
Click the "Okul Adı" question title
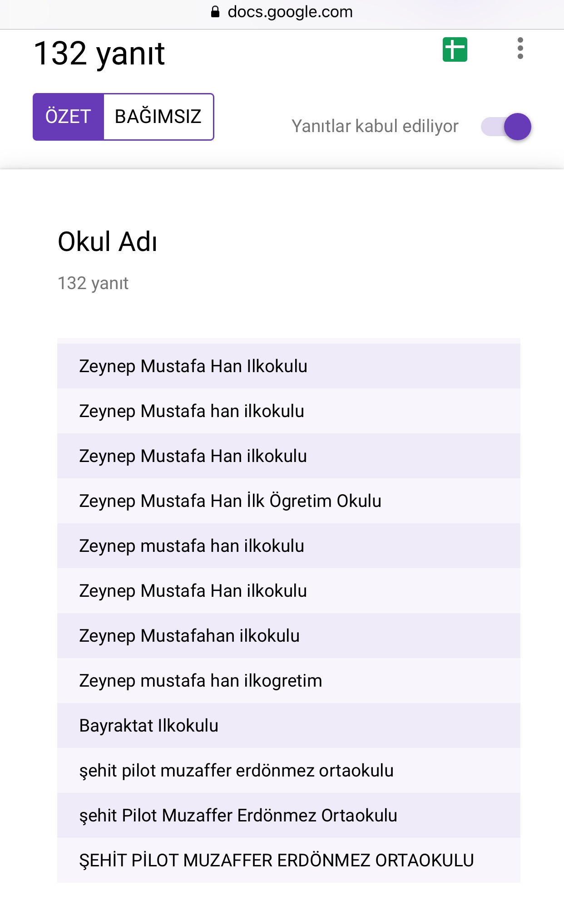108,241
